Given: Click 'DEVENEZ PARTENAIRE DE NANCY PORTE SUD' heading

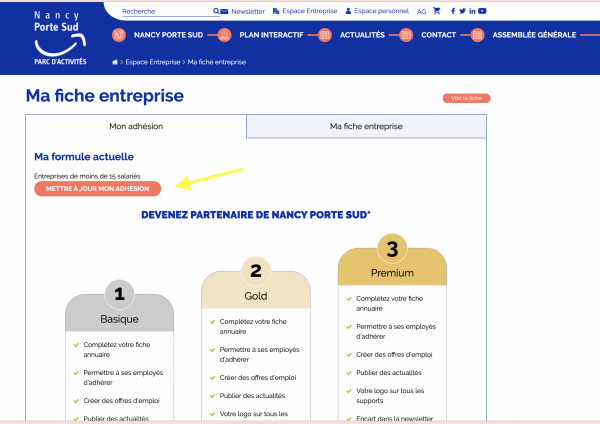Looking at the screenshot, I should point(256,215).
